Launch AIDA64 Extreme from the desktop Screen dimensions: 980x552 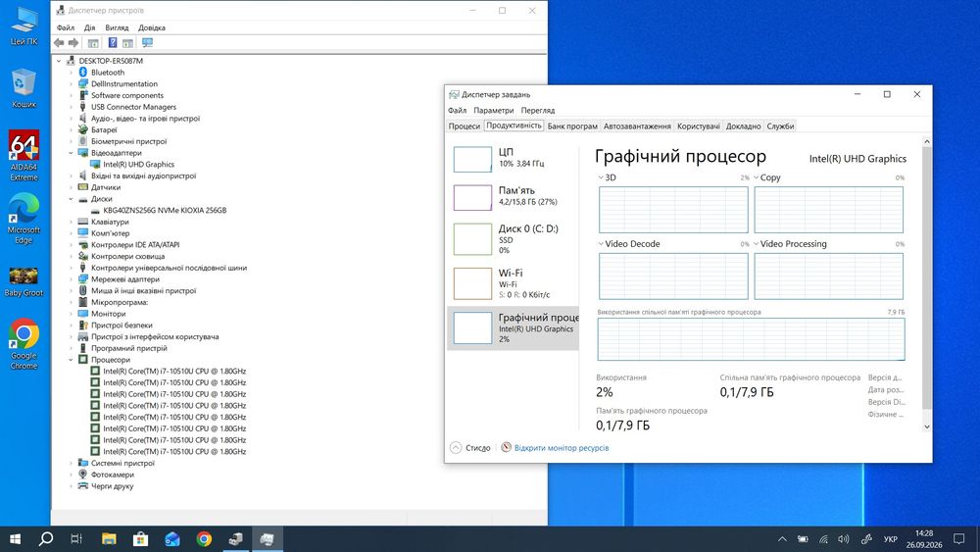24,156
